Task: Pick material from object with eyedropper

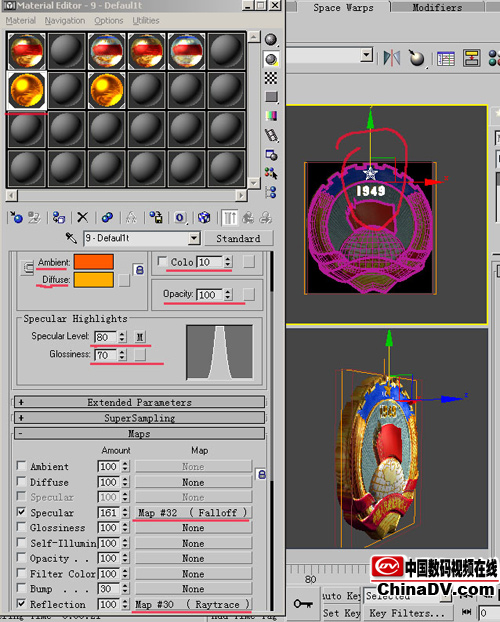Action: click(71, 238)
